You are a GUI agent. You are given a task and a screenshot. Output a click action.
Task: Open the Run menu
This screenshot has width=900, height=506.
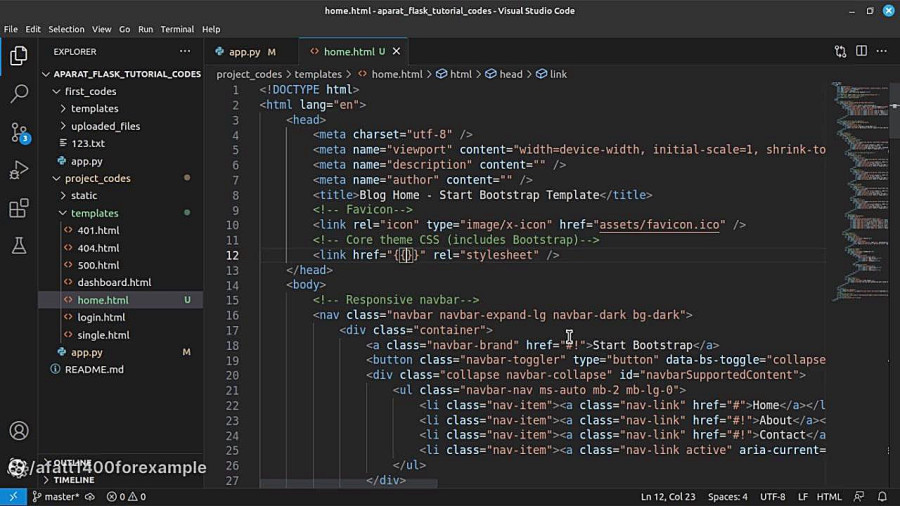tap(146, 29)
